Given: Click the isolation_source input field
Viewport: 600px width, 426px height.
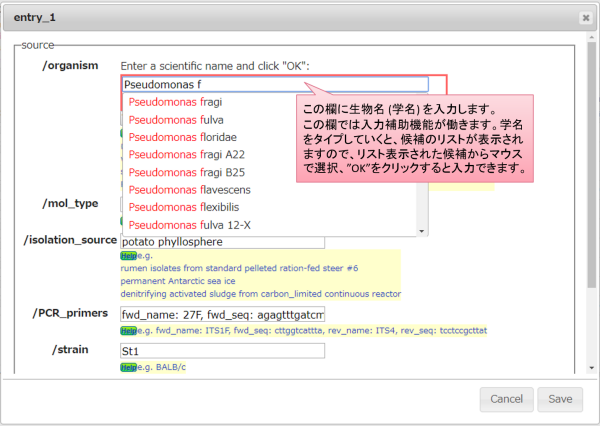Looking at the screenshot, I should click(x=222, y=242).
